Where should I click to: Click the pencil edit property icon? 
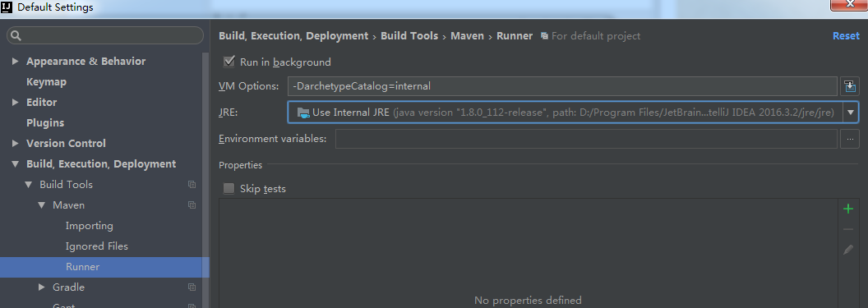click(x=847, y=250)
